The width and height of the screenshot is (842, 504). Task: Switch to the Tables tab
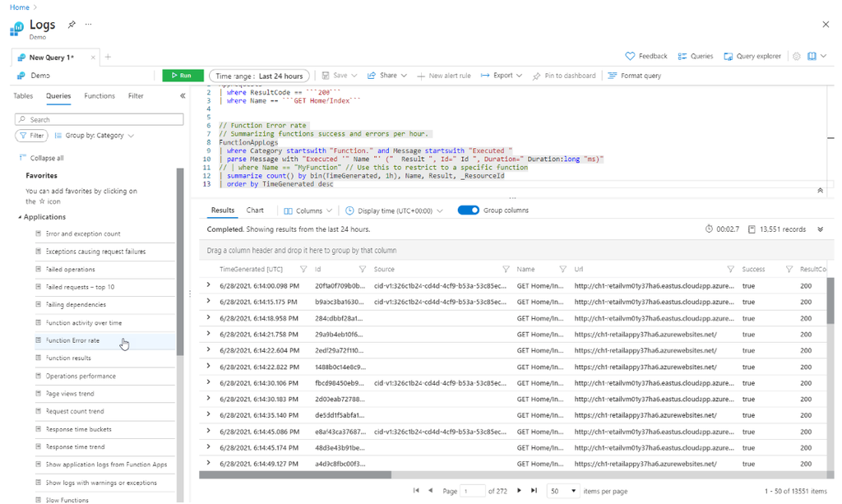pyautogui.click(x=23, y=95)
